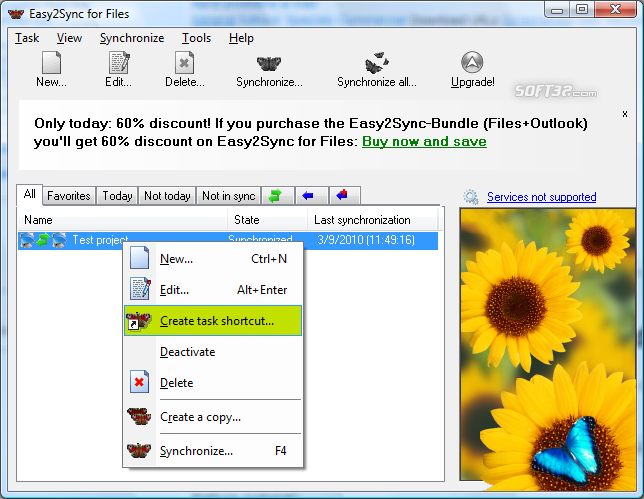Sort by the State column header
Viewport: 644px width, 499px height.
click(x=267, y=220)
